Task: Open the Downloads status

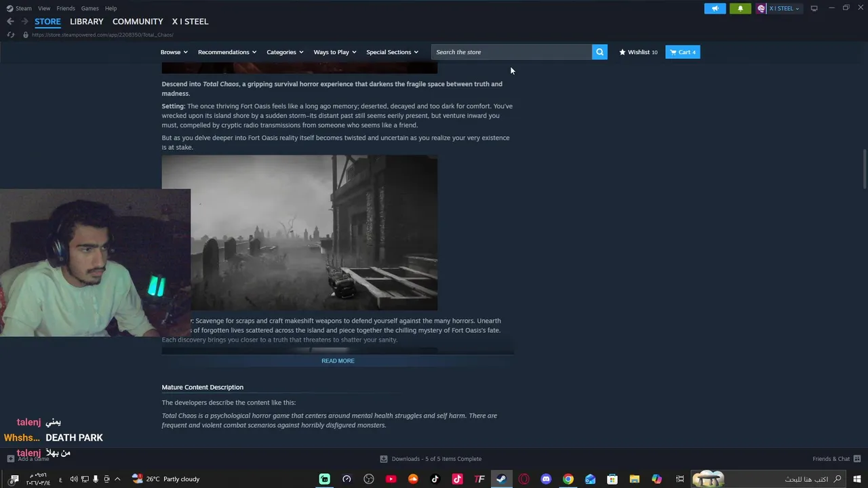Action: 431,459
